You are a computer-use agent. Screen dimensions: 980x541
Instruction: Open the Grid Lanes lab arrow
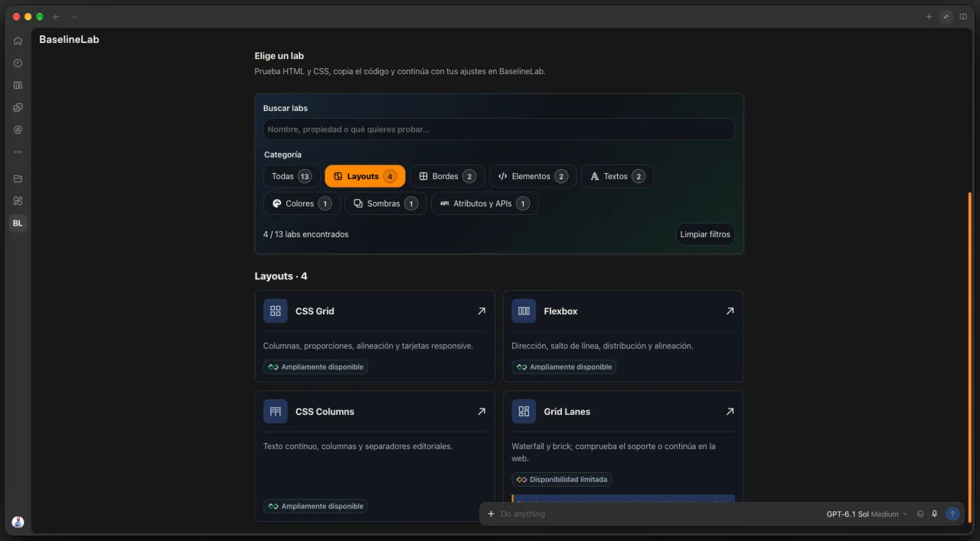pyautogui.click(x=730, y=411)
